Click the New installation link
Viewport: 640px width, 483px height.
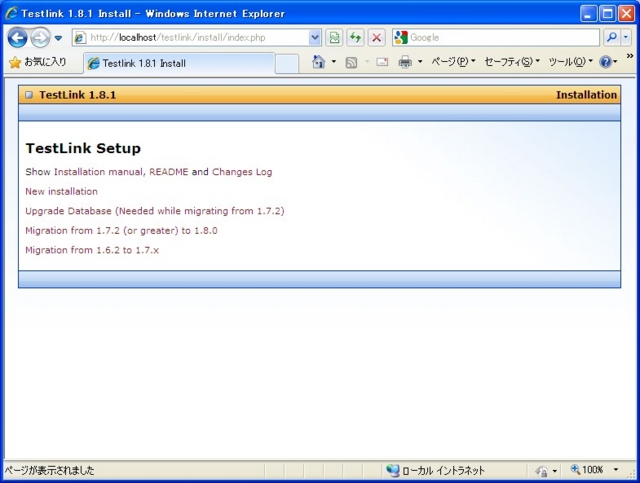click(x=61, y=191)
